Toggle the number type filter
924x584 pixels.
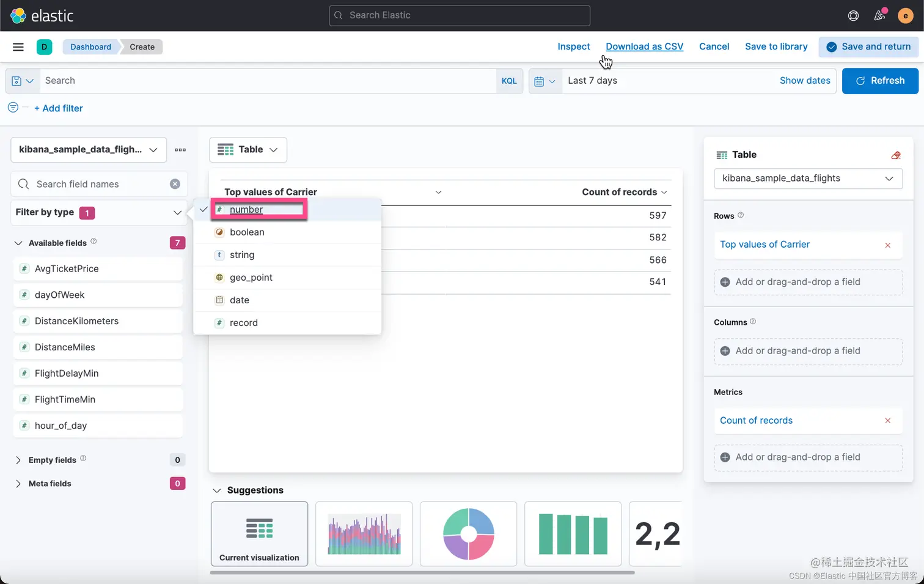click(x=287, y=210)
